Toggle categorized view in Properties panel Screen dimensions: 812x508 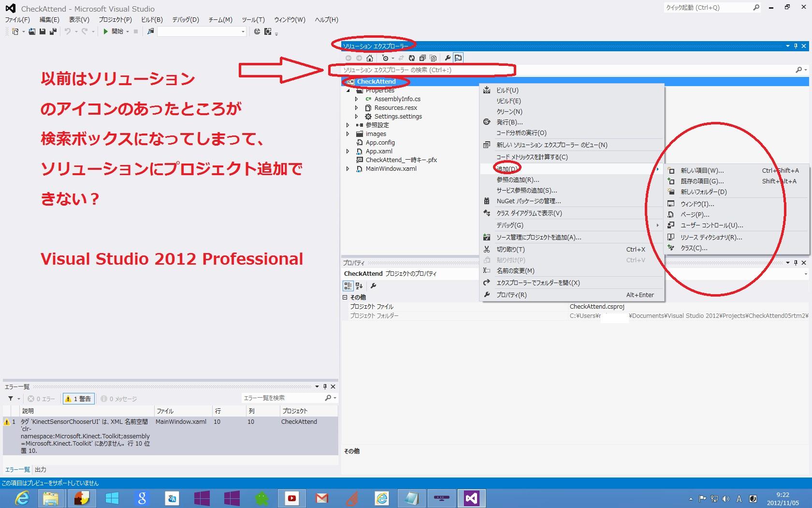pos(348,286)
